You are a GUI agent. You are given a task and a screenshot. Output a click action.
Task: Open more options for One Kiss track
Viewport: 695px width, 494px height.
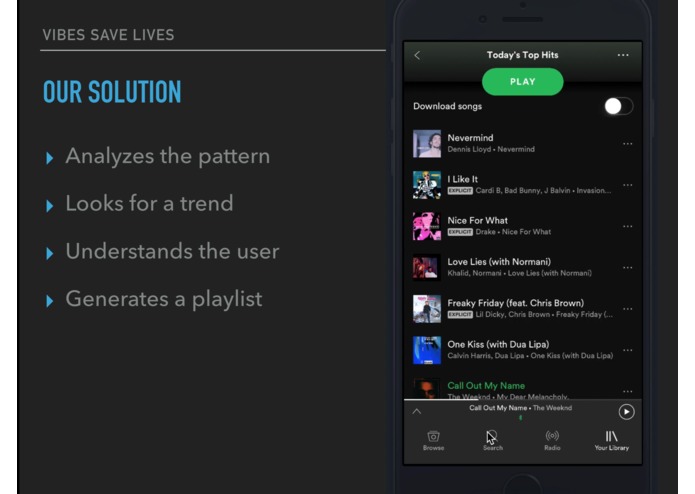[627, 350]
